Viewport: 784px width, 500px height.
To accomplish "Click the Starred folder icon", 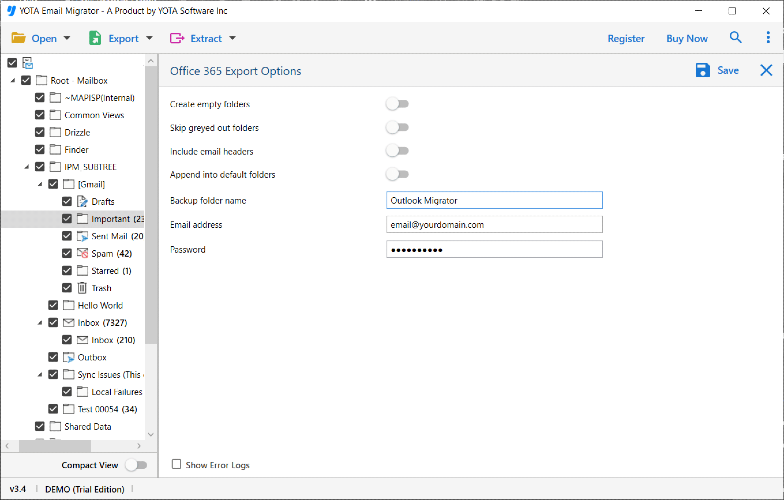I will (82, 270).
